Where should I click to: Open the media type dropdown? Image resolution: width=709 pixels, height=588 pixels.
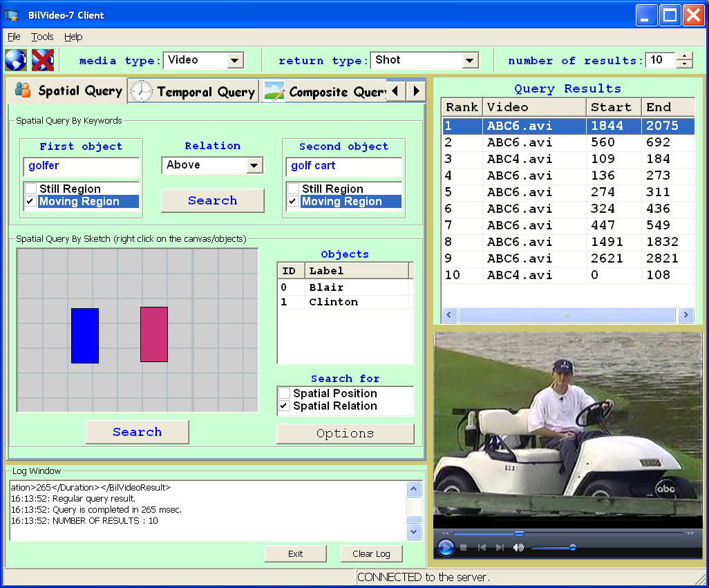pos(235,61)
